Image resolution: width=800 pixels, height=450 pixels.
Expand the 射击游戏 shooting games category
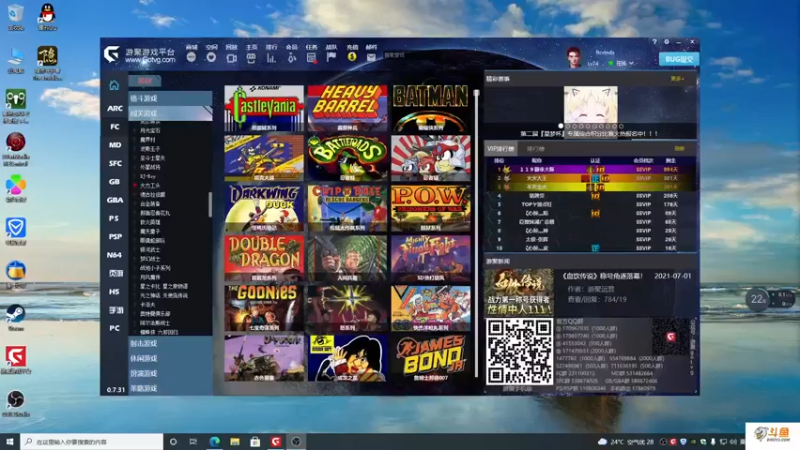[170, 343]
